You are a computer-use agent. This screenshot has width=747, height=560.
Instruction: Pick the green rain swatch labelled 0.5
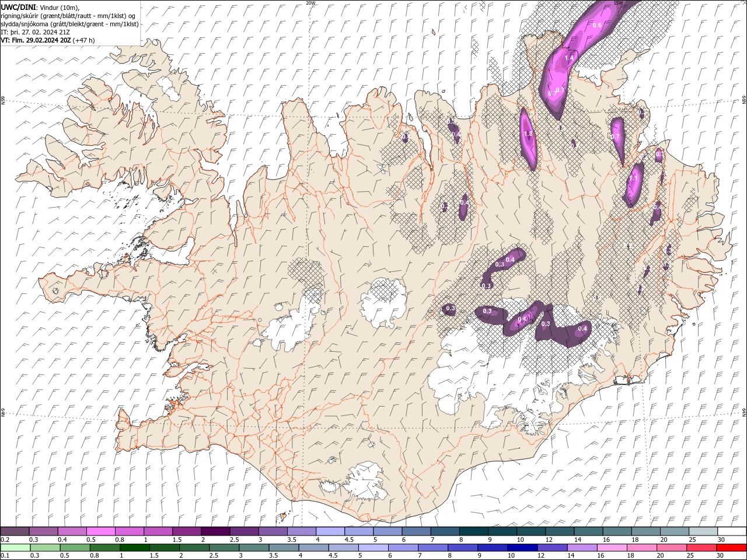tap(75, 548)
